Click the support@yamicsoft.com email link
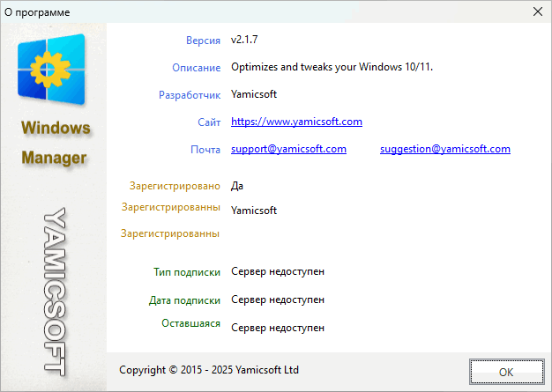The width and height of the screenshot is (552, 392). point(288,149)
